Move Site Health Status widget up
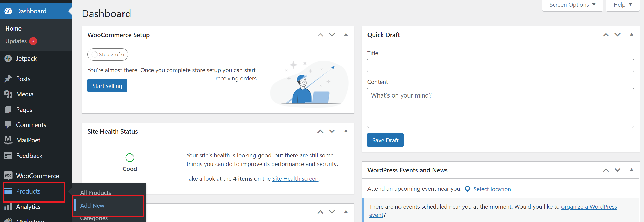Screen dimensions: 644x222 point(320,131)
